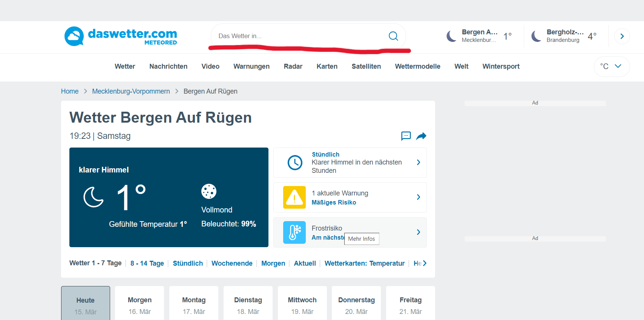Screen dimensions: 644x320
Task: Select the Heute 15. Mär day card
Action: pos(86,303)
